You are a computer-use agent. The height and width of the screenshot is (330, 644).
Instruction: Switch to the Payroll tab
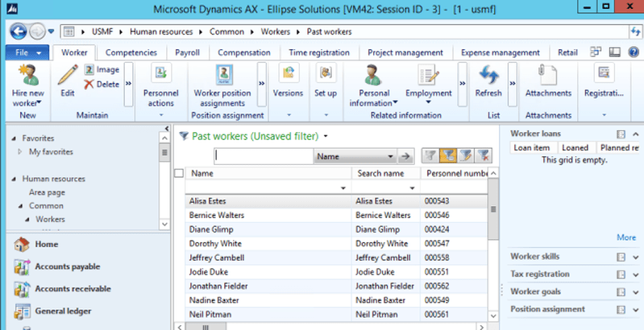click(x=187, y=52)
